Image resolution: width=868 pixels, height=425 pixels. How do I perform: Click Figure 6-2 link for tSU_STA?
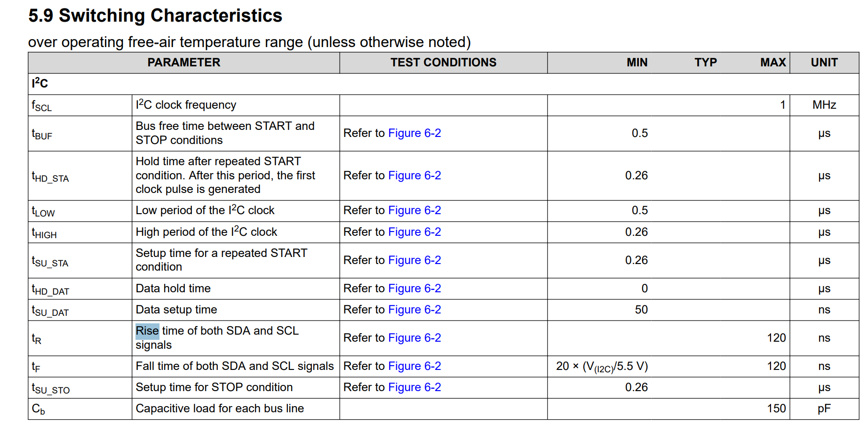[x=414, y=260]
